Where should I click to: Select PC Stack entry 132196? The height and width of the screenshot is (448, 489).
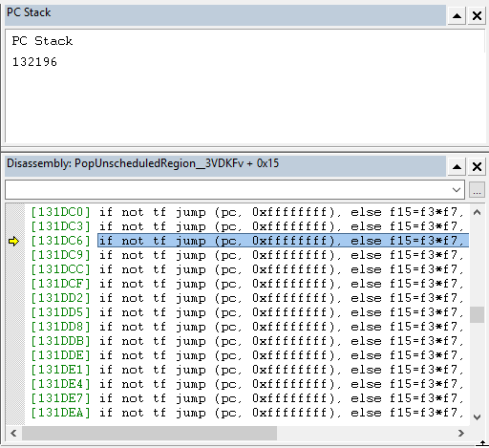pyautogui.click(x=34, y=62)
